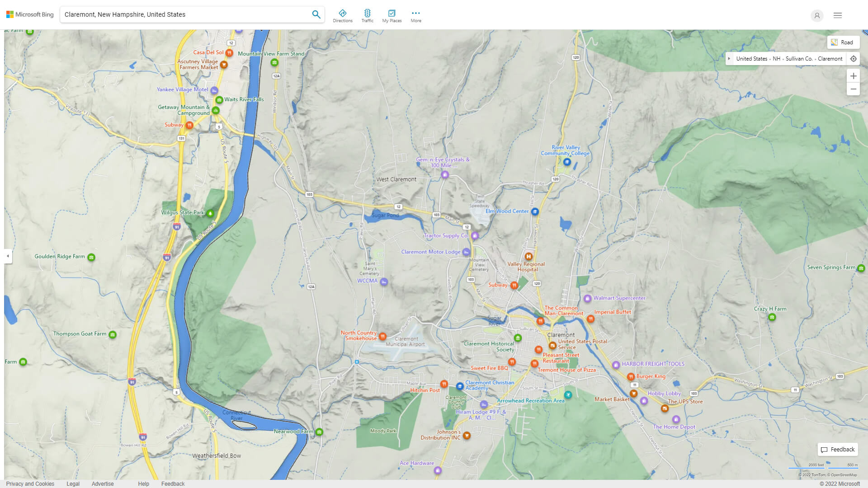Select the Directions icon
The image size is (868, 488).
[x=343, y=14]
